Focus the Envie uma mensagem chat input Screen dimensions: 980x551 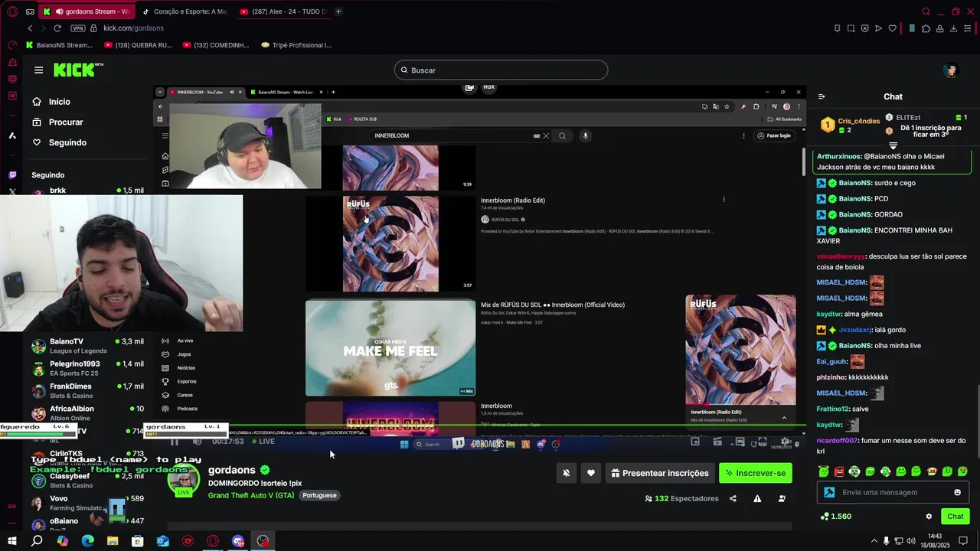click(x=893, y=493)
